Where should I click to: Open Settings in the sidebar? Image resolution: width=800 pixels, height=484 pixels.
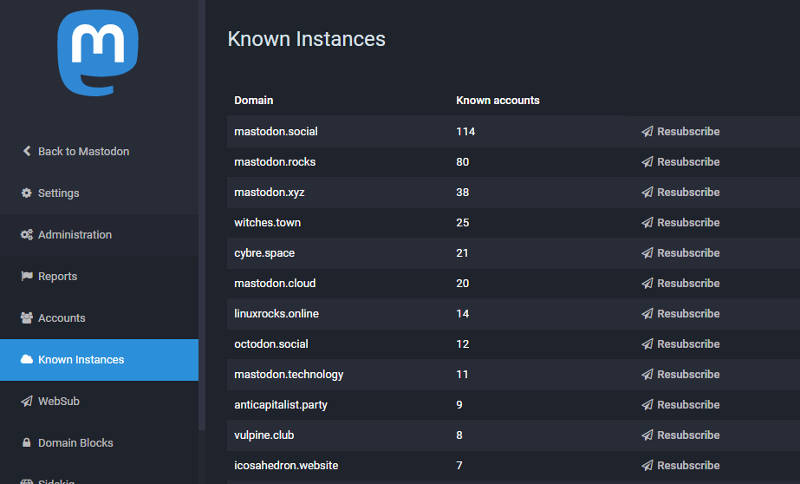pos(99,193)
